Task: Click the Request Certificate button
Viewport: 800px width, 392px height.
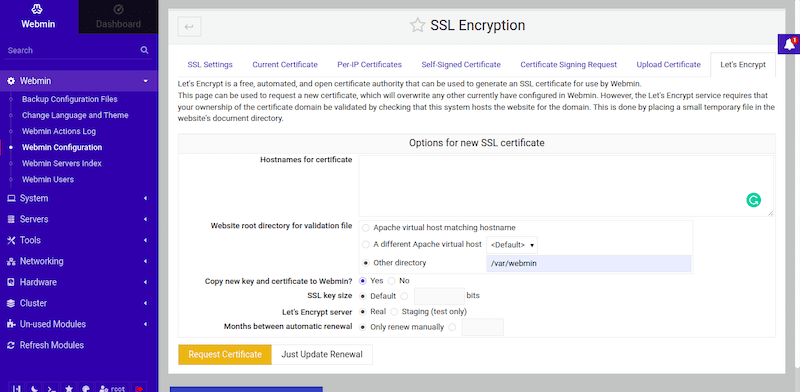Action: (225, 354)
